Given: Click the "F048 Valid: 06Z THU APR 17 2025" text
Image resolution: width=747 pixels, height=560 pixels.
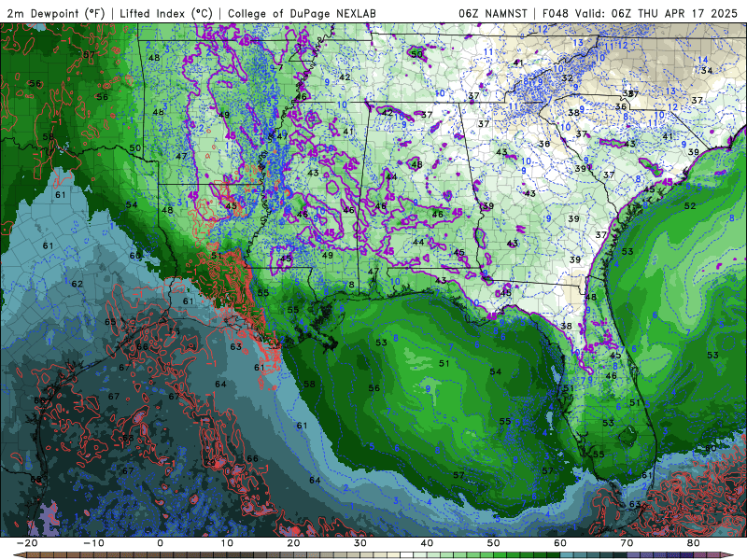Looking at the screenshot, I should point(640,14).
